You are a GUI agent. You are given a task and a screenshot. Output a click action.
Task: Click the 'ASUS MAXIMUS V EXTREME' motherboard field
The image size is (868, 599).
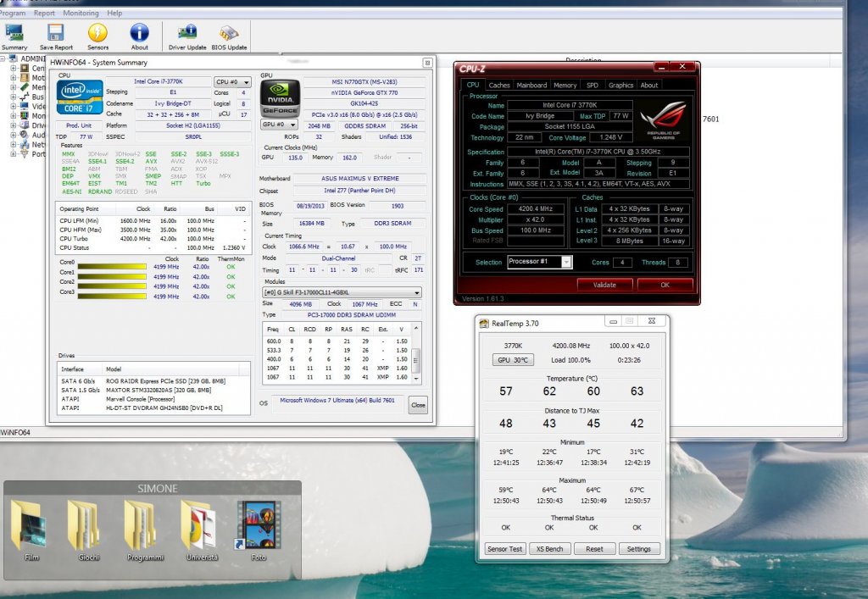pos(359,179)
